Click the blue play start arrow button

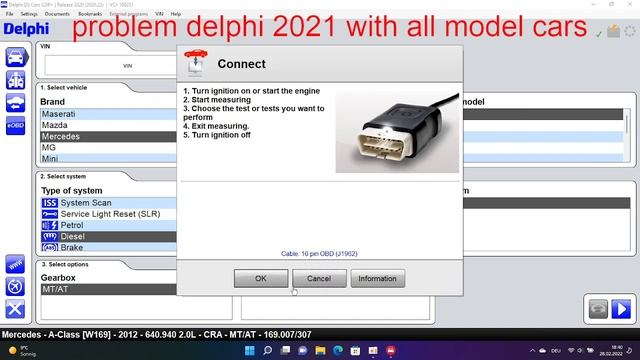621,309
